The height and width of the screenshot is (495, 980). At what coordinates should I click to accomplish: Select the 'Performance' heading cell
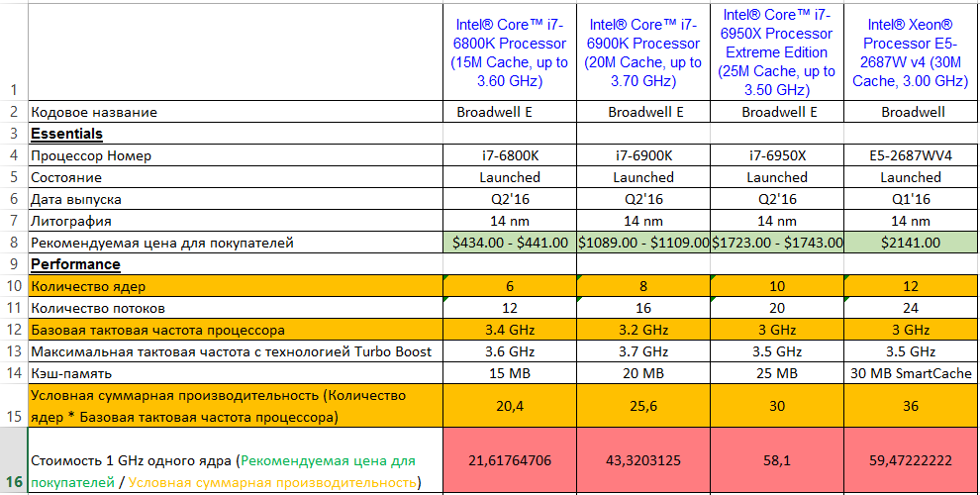[236, 264]
